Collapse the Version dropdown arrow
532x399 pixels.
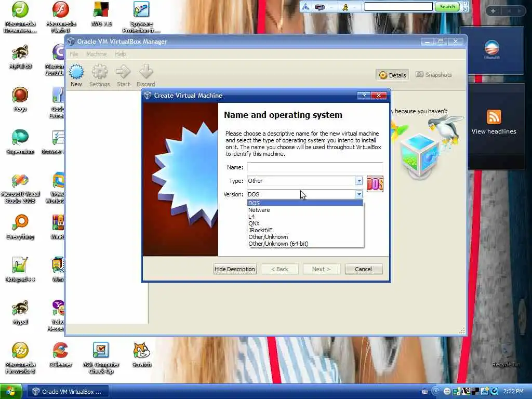tap(358, 194)
